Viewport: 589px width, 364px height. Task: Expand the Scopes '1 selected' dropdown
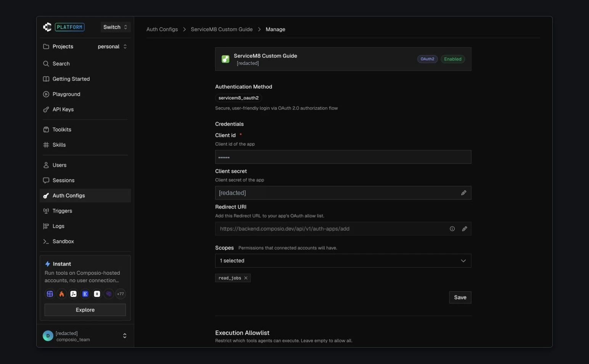[343, 261]
